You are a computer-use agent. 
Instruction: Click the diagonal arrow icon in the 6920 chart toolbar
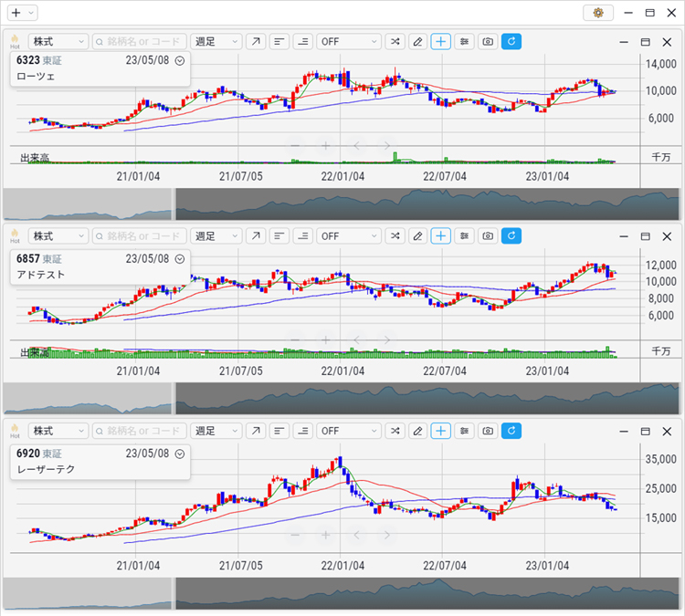(256, 431)
